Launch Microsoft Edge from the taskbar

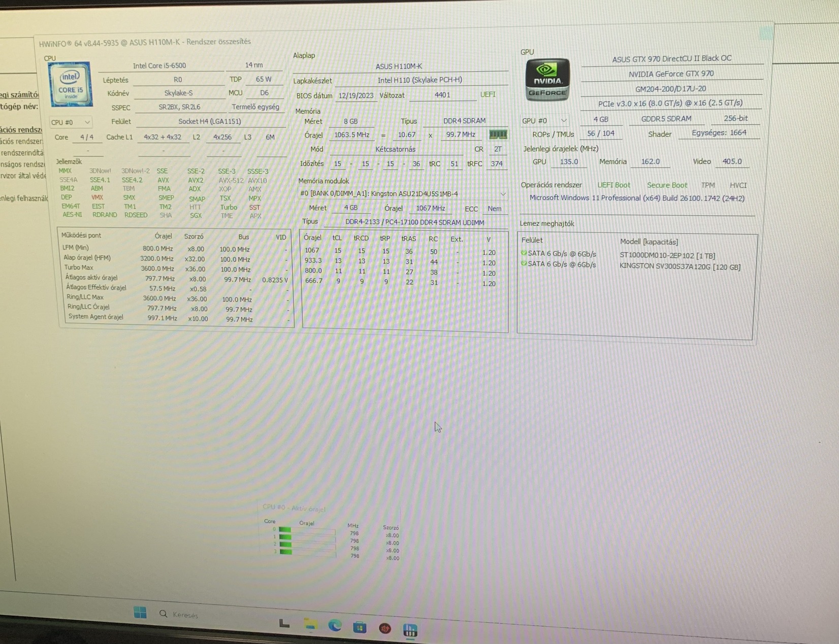(335, 626)
